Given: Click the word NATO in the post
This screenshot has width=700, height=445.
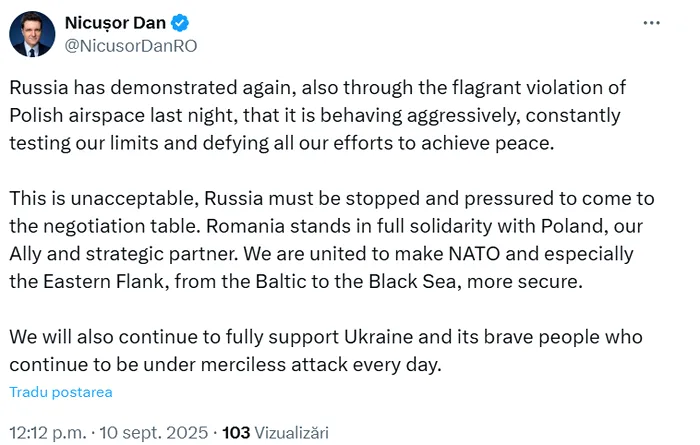Looking at the screenshot, I should click(474, 254).
